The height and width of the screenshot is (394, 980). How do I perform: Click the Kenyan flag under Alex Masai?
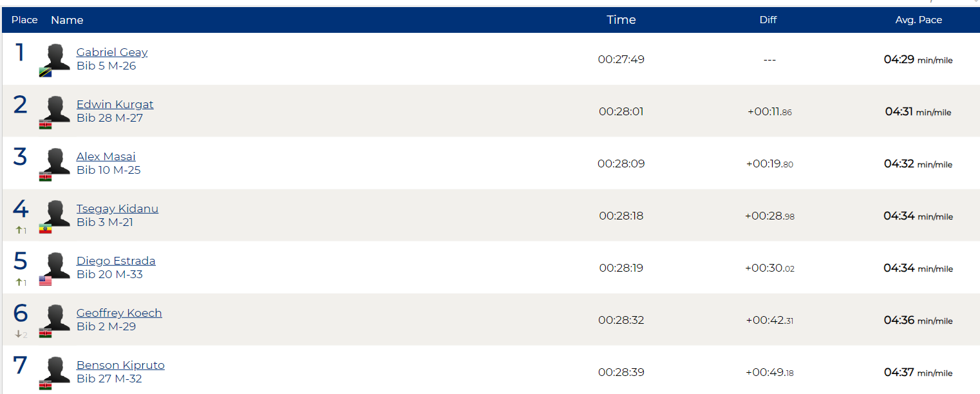tap(45, 176)
